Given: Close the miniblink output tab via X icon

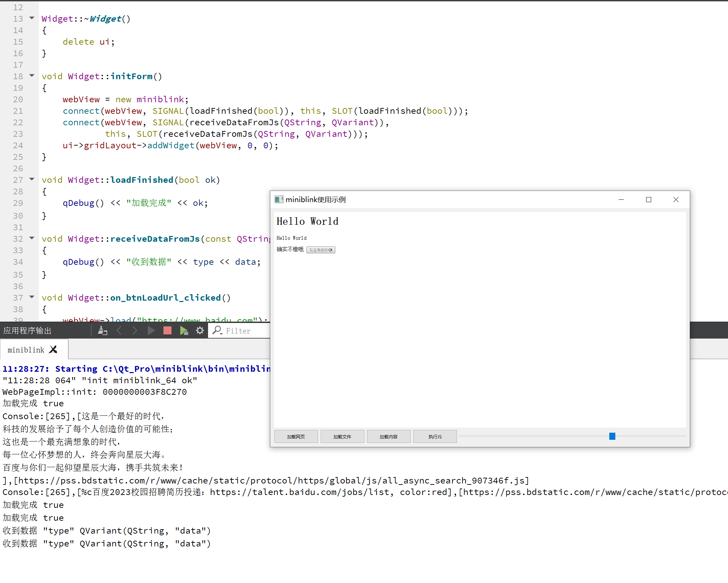Looking at the screenshot, I should coord(53,349).
